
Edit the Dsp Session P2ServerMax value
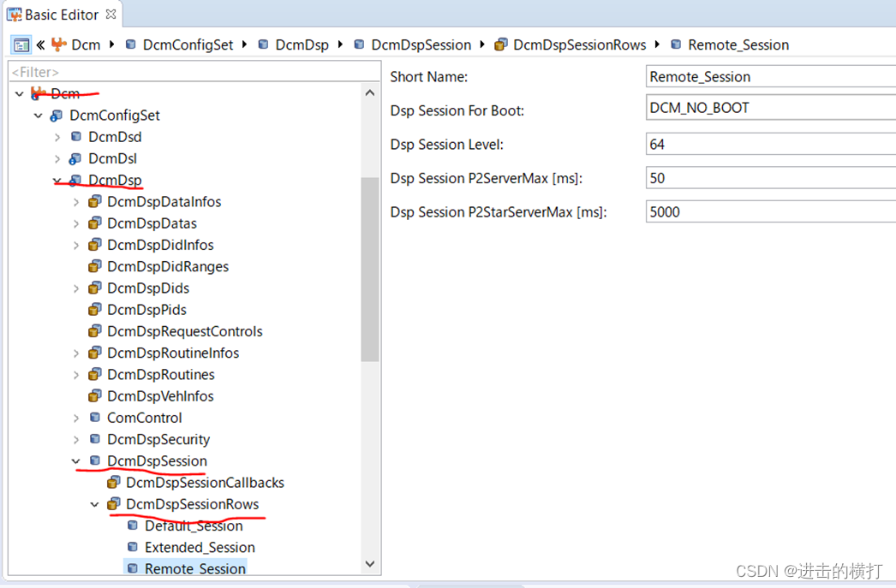click(770, 178)
